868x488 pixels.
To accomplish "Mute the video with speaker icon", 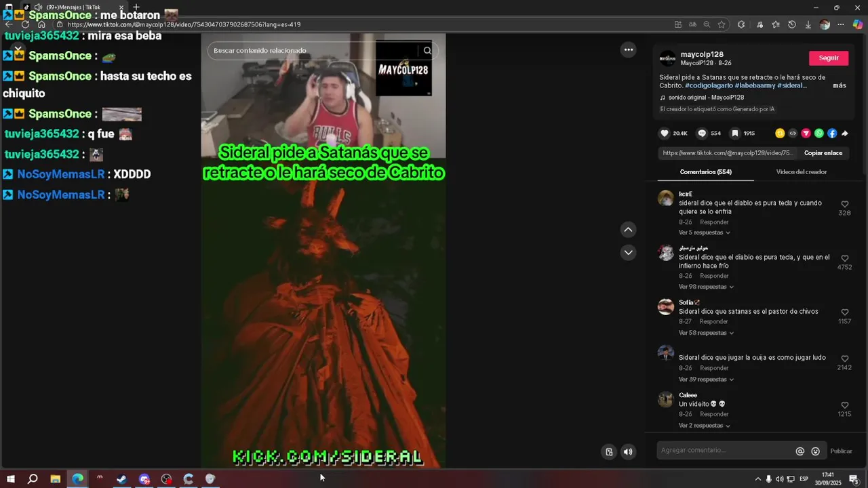I will coord(628,452).
